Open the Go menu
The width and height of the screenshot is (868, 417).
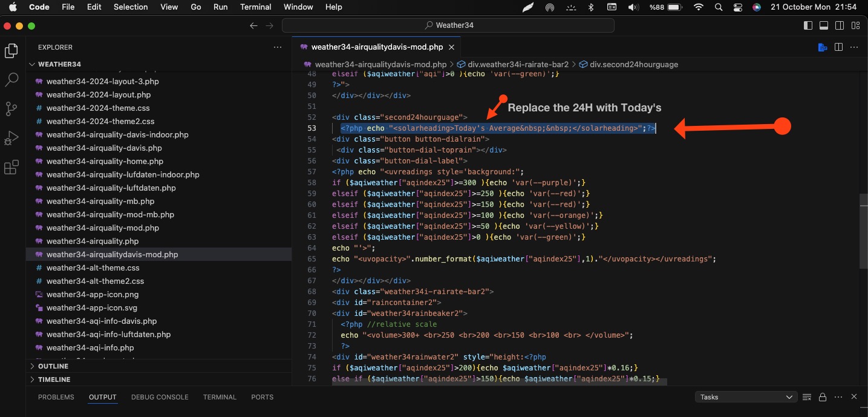pos(195,7)
